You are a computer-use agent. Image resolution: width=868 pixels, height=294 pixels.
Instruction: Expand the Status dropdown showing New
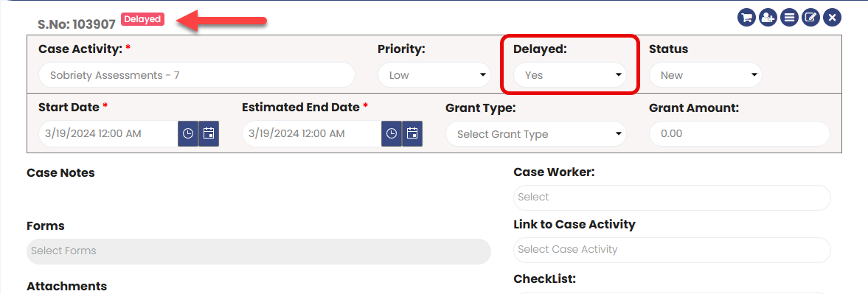tap(706, 75)
